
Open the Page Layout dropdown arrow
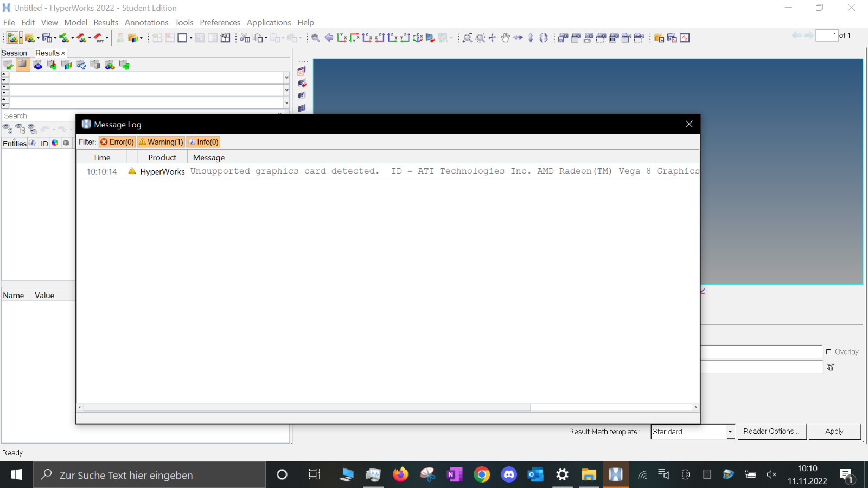pos(191,38)
